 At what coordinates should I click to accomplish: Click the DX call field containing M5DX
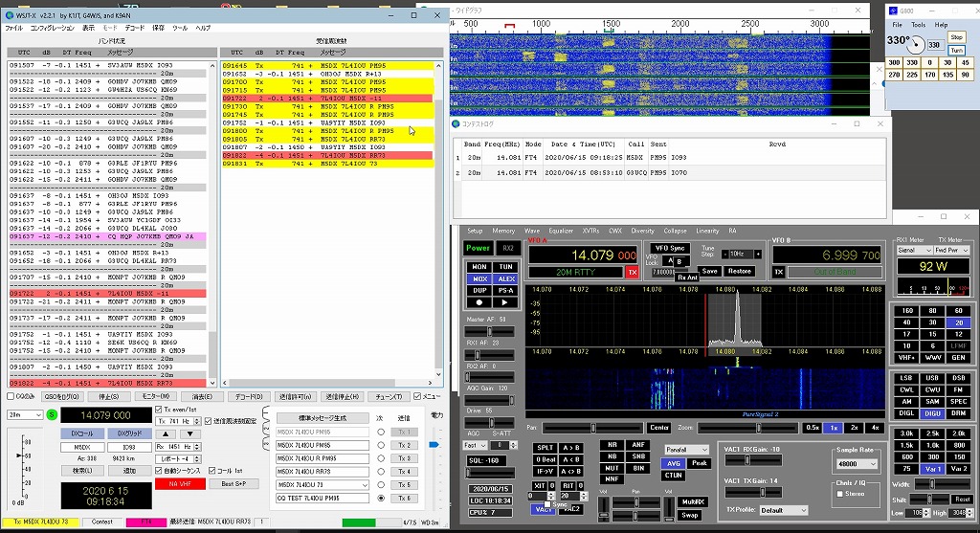coord(82,447)
